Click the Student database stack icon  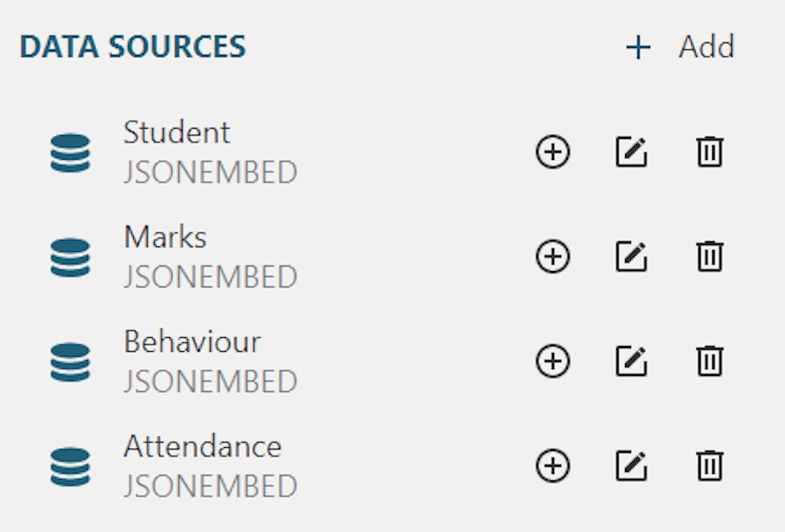point(71,153)
